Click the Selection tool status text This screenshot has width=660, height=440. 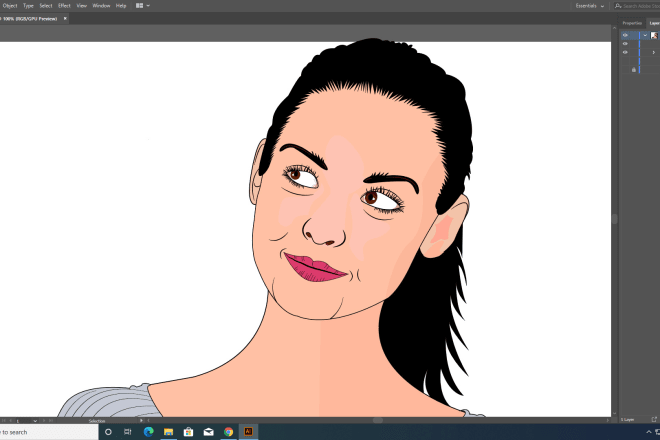(97, 421)
